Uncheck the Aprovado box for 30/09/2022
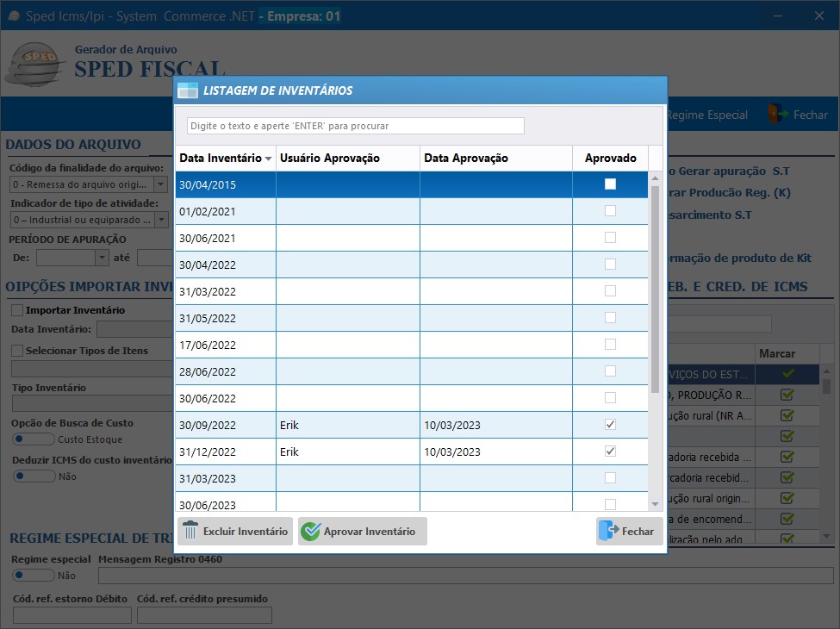840x629 pixels. click(610, 425)
